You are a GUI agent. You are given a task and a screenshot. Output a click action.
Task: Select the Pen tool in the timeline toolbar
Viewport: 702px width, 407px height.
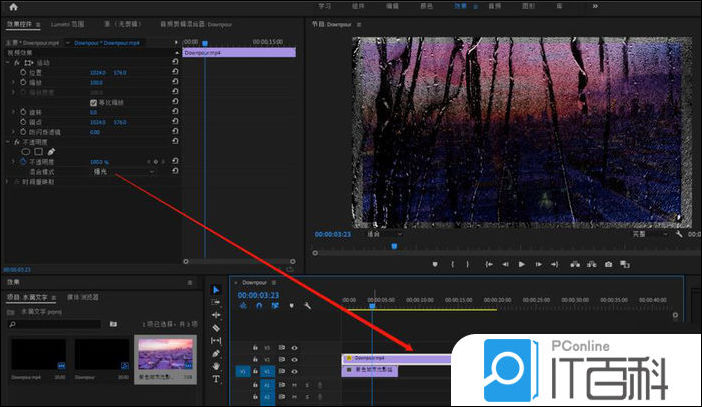pyautogui.click(x=216, y=354)
